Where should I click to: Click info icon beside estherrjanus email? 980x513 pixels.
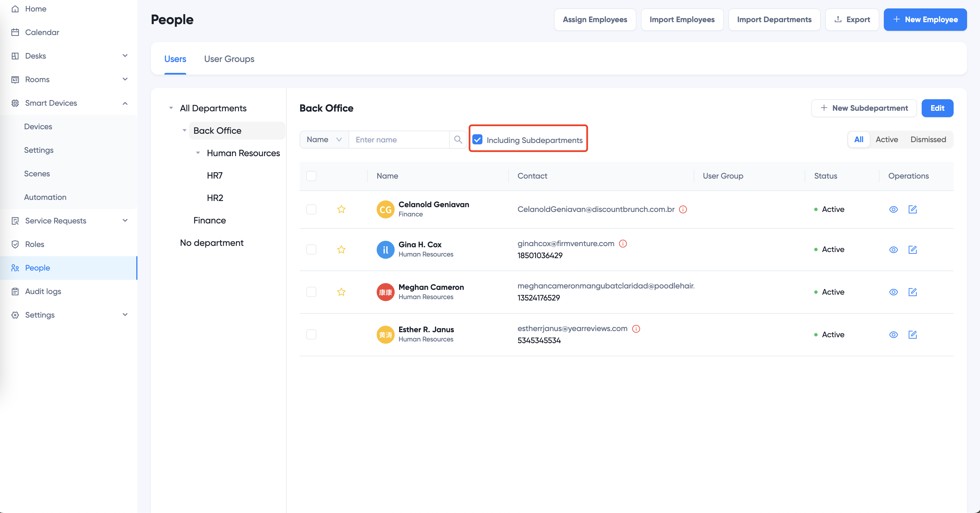click(636, 329)
